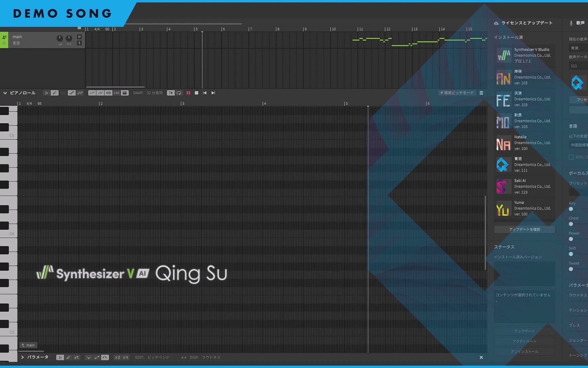Open language 中国語標準 dropdown
Screen dimensions: 588x368
pos(578,145)
